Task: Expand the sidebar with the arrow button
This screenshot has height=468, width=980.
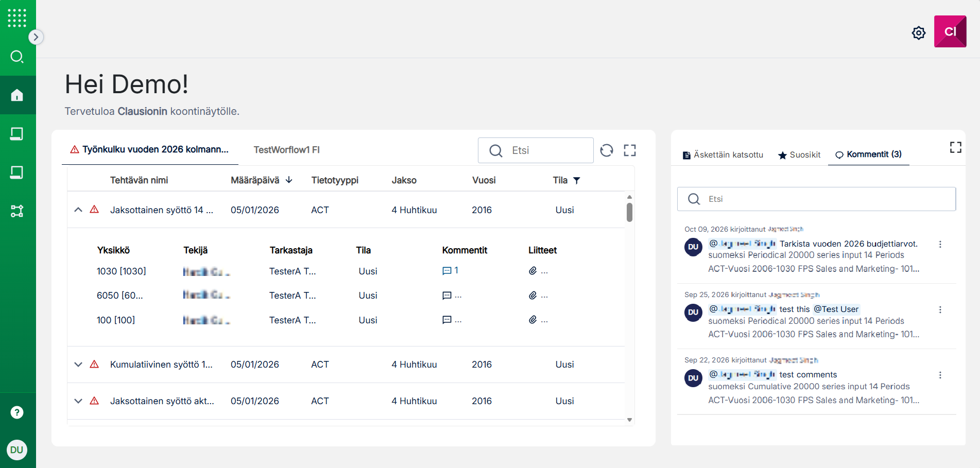Action: pyautogui.click(x=36, y=37)
